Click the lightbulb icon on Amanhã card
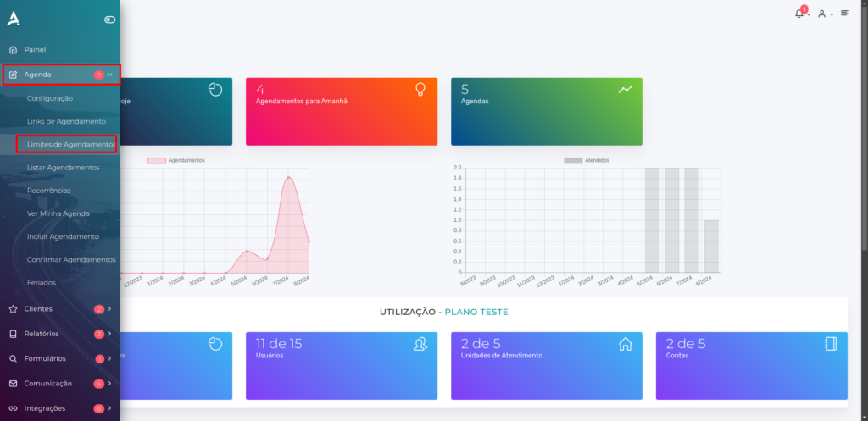 click(x=420, y=89)
